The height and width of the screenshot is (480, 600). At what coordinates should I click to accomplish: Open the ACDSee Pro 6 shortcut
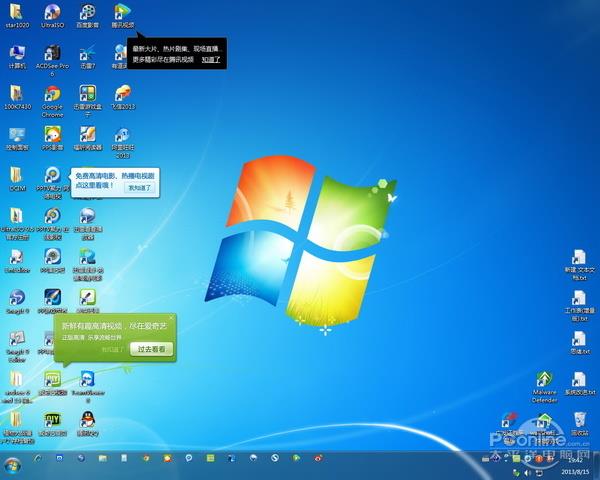[x=52, y=53]
